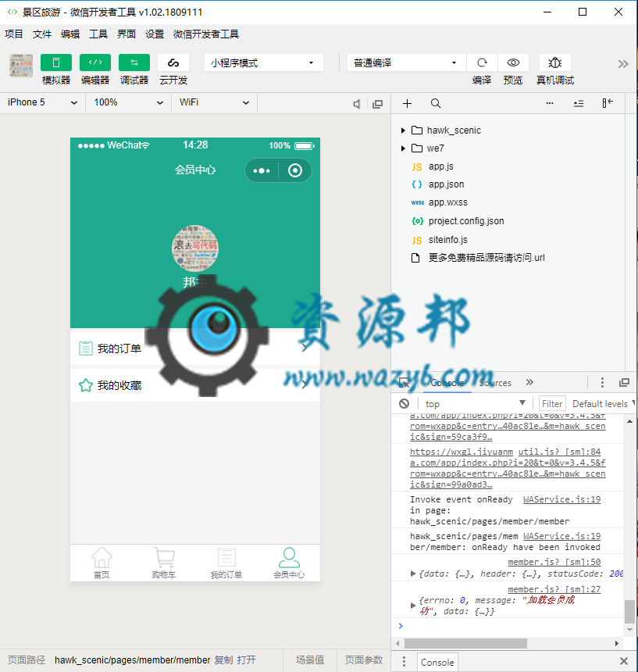The image size is (638, 672).
Task: Open 我的订单 list row
Action: pos(195,348)
